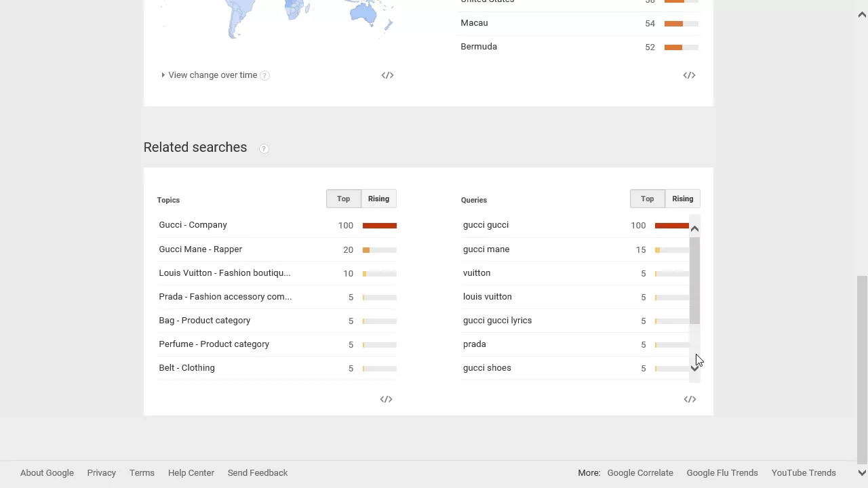Open gucci mane query
Viewport: 868px width, 488px height.
point(486,249)
